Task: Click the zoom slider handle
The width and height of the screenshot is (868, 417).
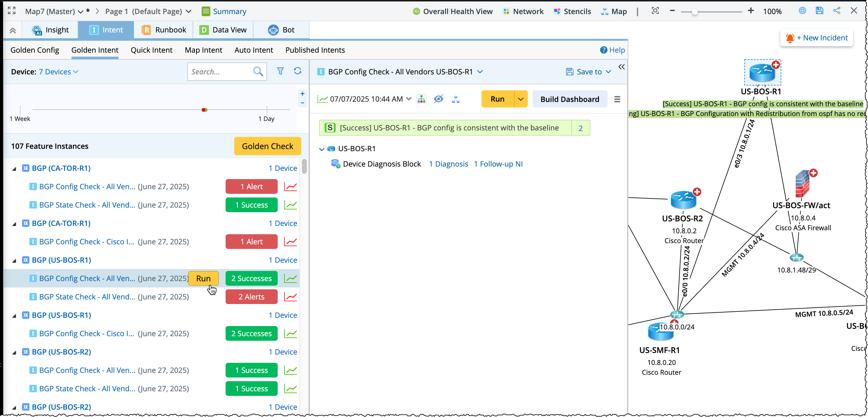Action: (x=695, y=12)
